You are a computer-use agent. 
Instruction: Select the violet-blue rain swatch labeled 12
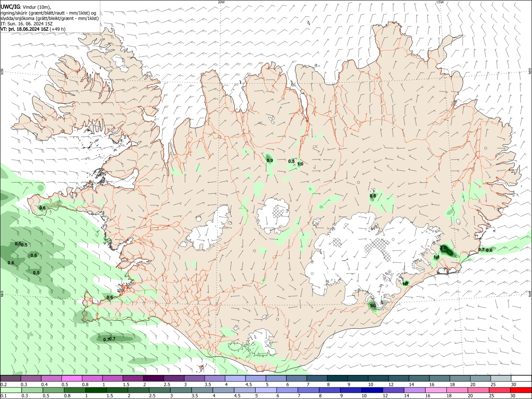[x=393, y=390]
